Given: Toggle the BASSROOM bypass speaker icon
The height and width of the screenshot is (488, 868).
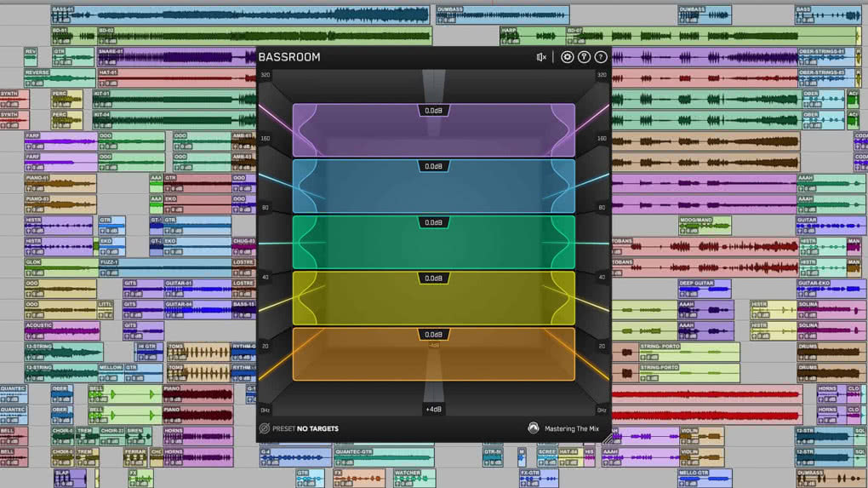Looking at the screenshot, I should [541, 57].
